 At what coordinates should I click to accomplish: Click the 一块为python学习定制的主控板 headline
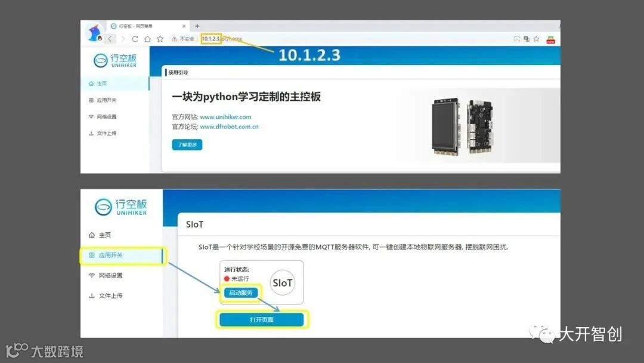[x=246, y=97]
